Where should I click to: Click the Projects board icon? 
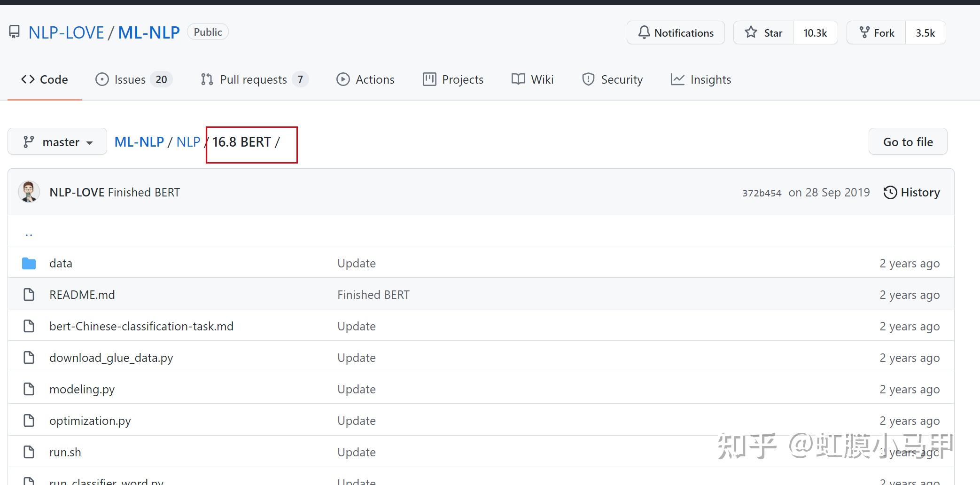tap(429, 79)
